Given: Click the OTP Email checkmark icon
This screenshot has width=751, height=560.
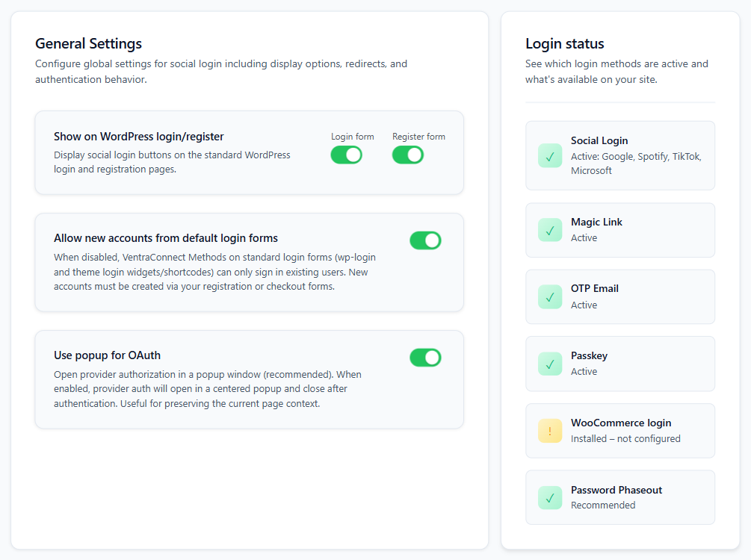Looking at the screenshot, I should (550, 296).
